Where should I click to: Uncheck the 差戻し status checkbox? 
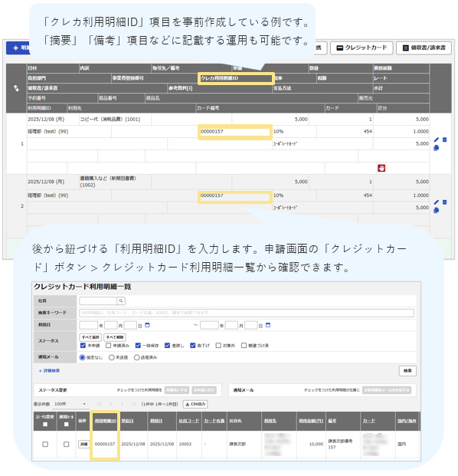coord(167,346)
